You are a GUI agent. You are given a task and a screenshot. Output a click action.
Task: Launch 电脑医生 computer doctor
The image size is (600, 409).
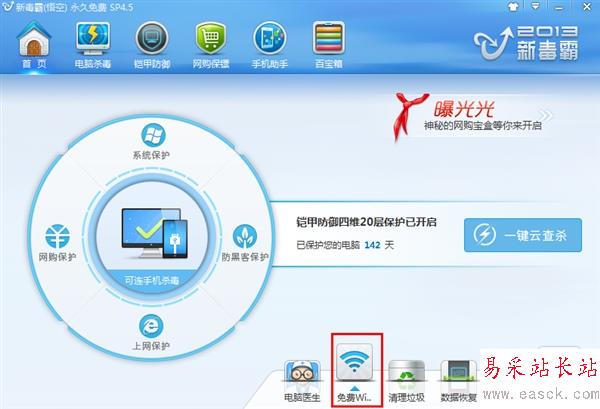click(302, 381)
